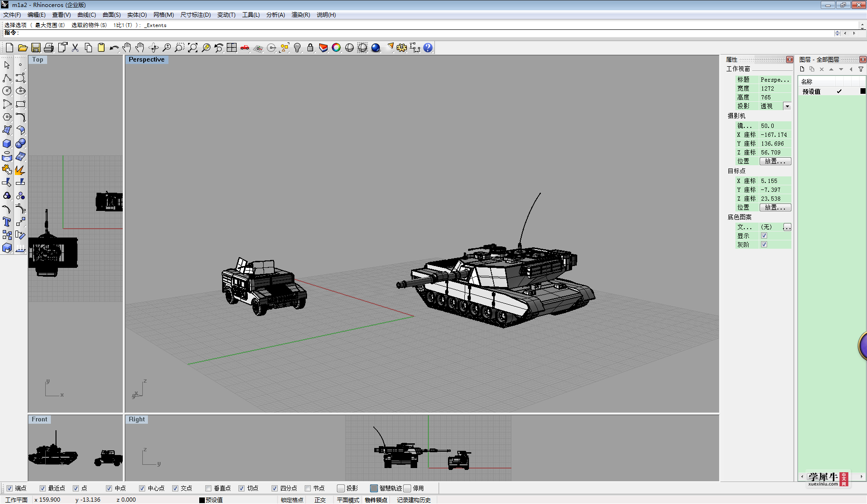Click the black color swatch of 预设值 layer
867x504 pixels.
tap(863, 91)
